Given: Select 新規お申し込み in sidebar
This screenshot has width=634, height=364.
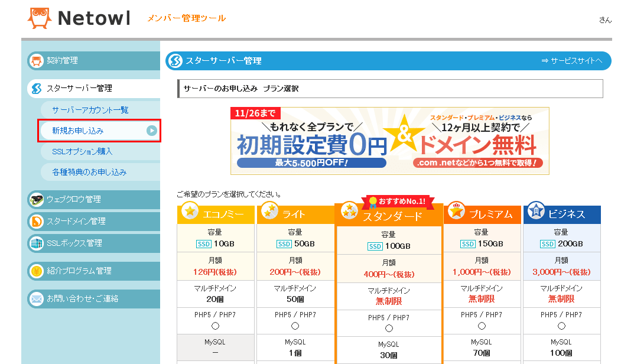Looking at the screenshot, I should point(100,131).
